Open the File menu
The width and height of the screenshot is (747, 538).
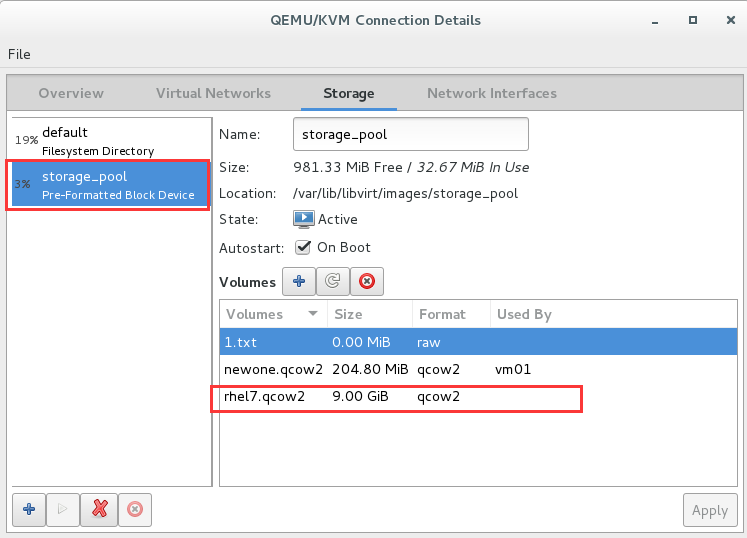point(19,54)
